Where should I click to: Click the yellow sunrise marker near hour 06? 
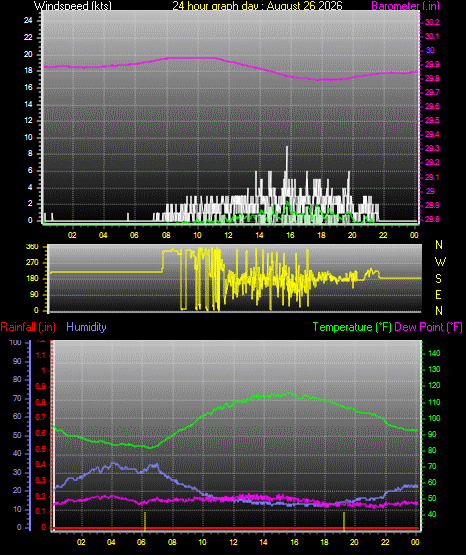click(x=145, y=521)
